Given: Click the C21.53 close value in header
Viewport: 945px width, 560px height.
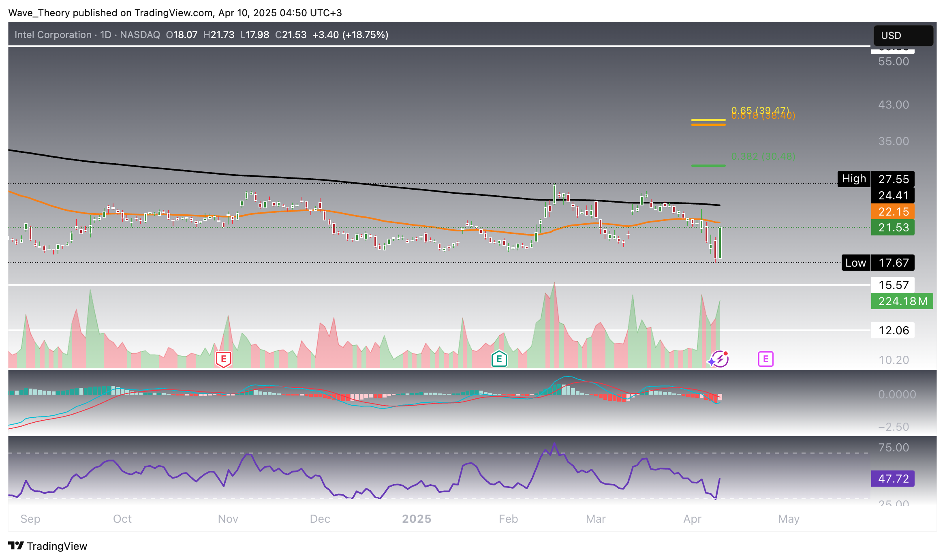Looking at the screenshot, I should (291, 35).
